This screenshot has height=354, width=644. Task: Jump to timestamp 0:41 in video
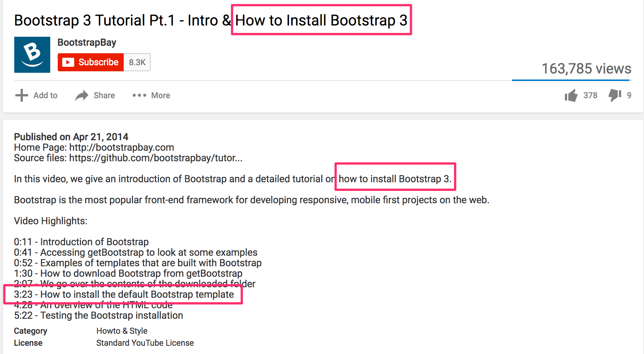click(23, 252)
